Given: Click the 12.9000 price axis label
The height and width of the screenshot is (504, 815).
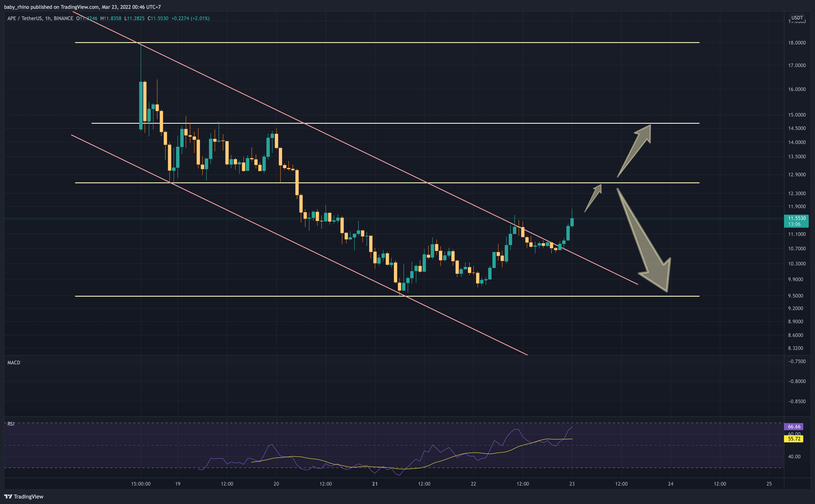Looking at the screenshot, I should (x=797, y=175).
